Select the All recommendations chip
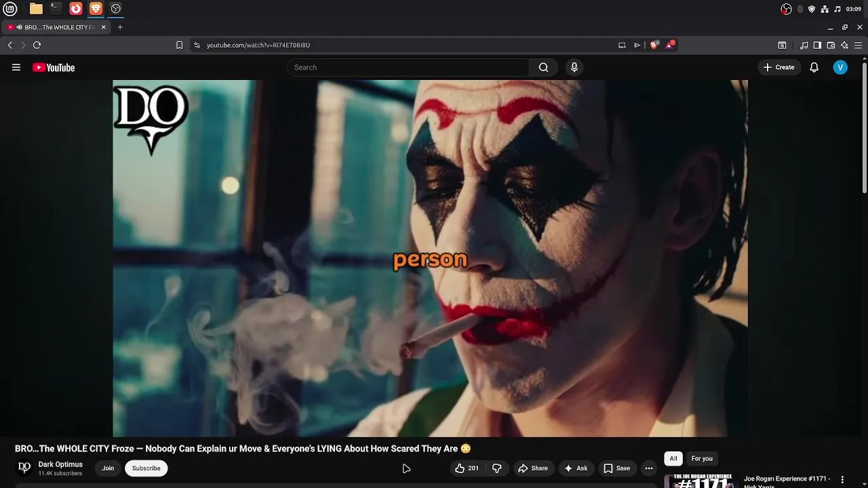 [x=673, y=459]
